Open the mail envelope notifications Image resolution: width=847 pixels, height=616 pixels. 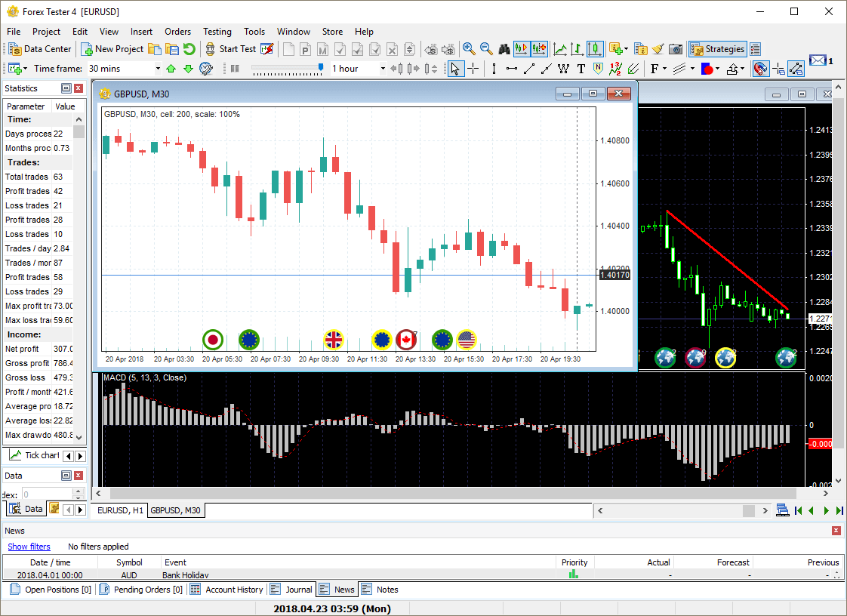click(x=818, y=60)
